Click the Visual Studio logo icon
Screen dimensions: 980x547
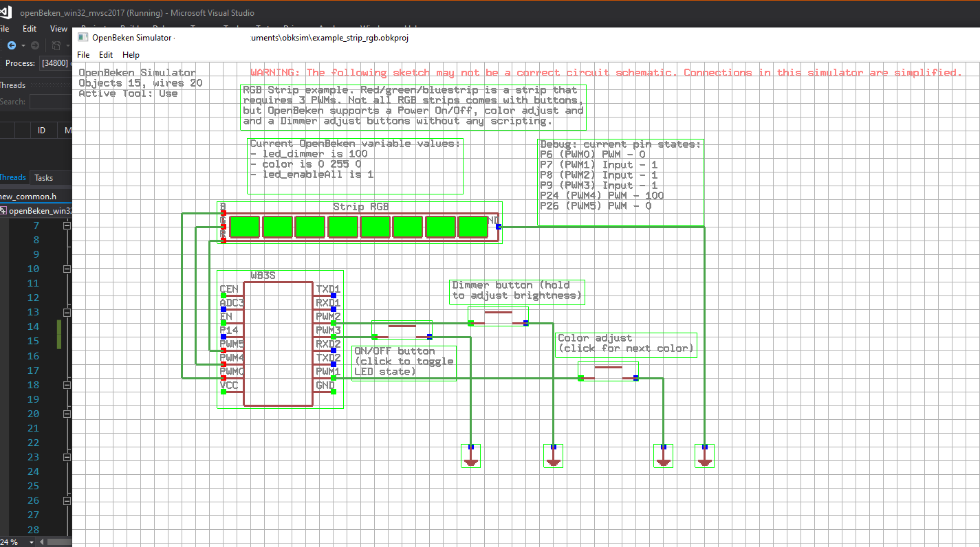[6, 13]
